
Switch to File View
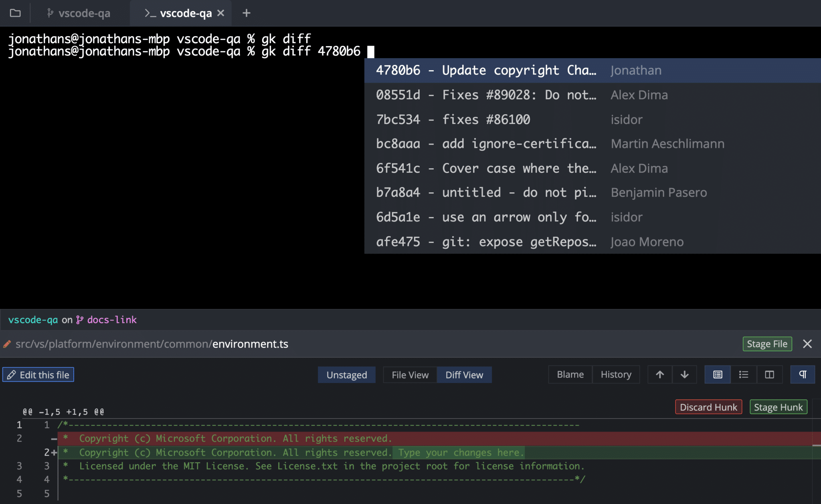pos(409,375)
